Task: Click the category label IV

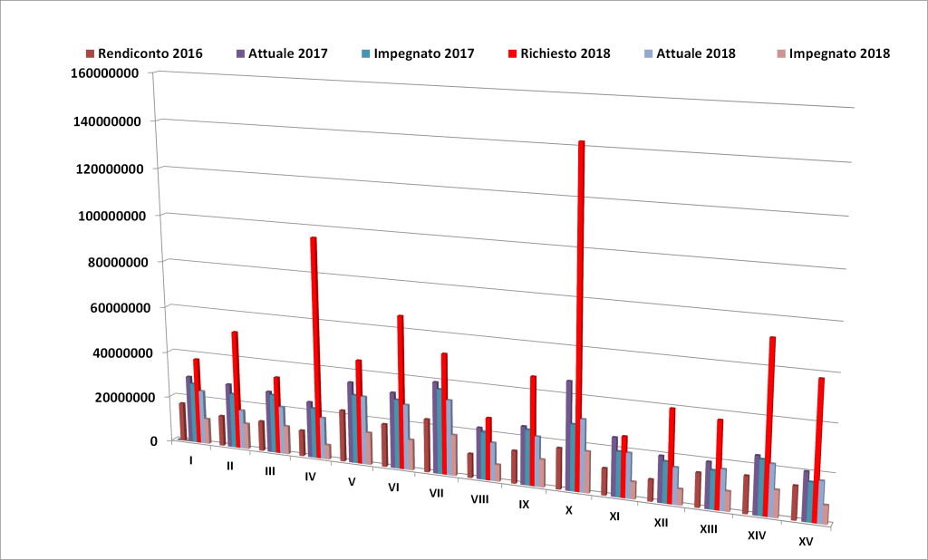Action: [x=310, y=476]
